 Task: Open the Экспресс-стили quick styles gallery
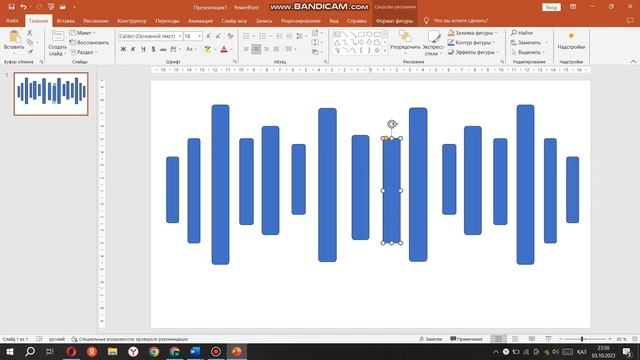pyautogui.click(x=433, y=42)
